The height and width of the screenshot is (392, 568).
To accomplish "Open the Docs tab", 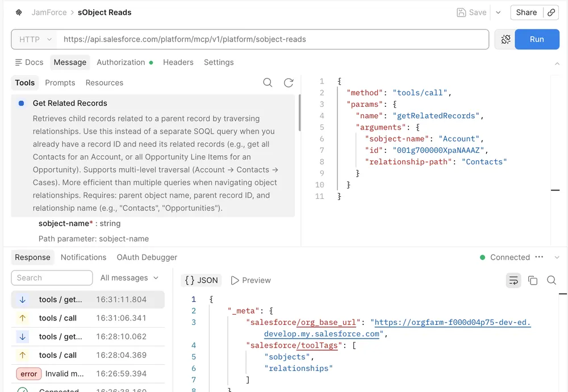I will (29, 62).
